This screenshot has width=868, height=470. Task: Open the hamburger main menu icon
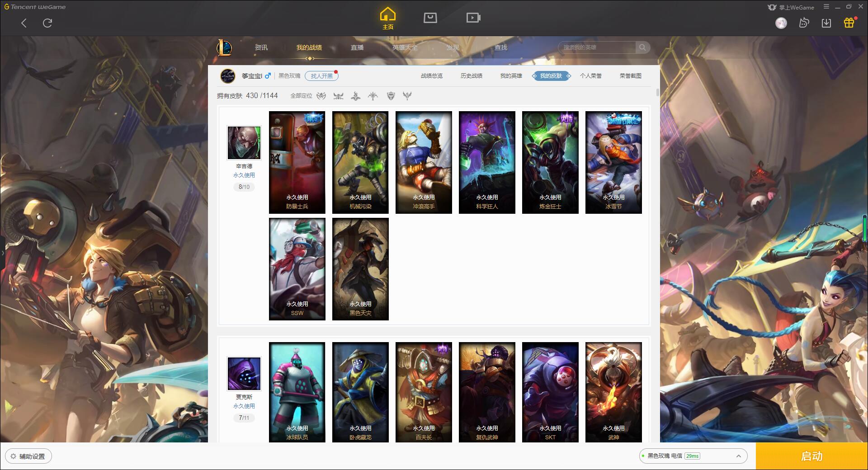[x=826, y=7]
